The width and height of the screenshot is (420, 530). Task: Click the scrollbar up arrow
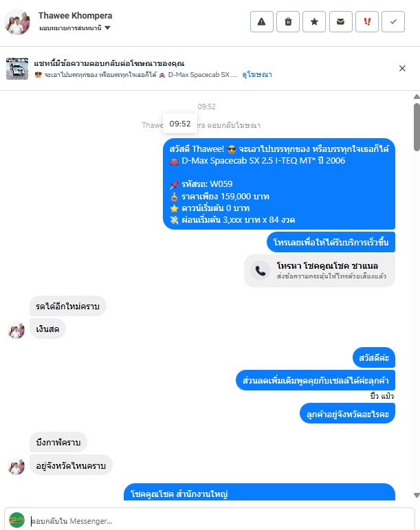(417, 97)
